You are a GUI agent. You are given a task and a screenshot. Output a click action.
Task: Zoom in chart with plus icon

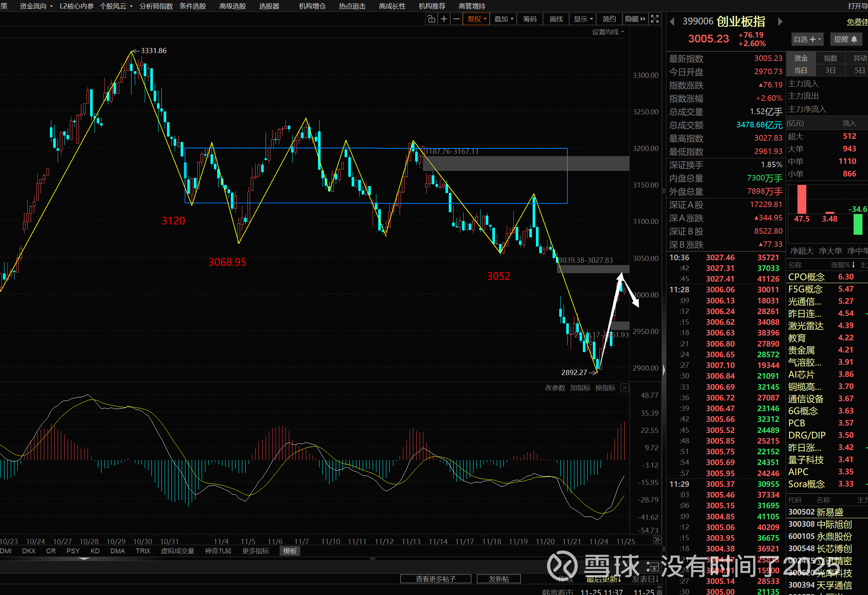444,19
